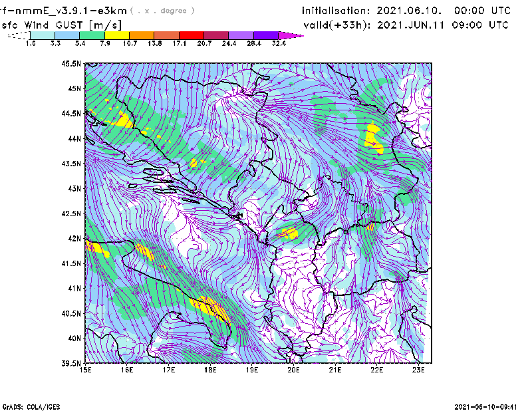Click the 23E longitude label
Screen dimensions: 532x411
point(418,370)
